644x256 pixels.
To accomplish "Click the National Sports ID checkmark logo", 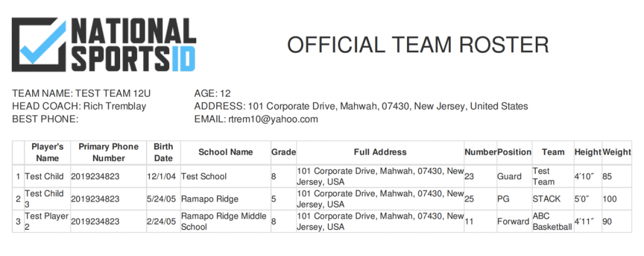I will (39, 45).
